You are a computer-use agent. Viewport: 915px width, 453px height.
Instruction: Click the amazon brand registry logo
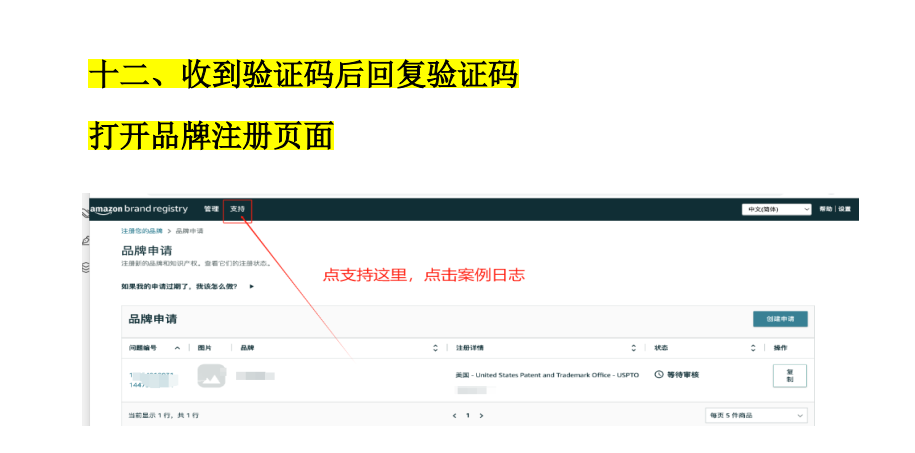[x=139, y=209]
